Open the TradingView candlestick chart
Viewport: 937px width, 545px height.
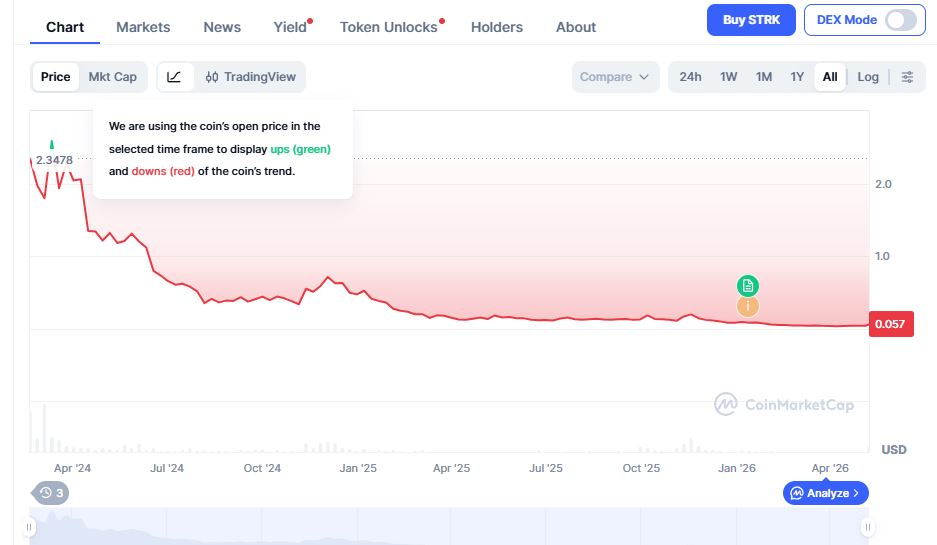250,77
